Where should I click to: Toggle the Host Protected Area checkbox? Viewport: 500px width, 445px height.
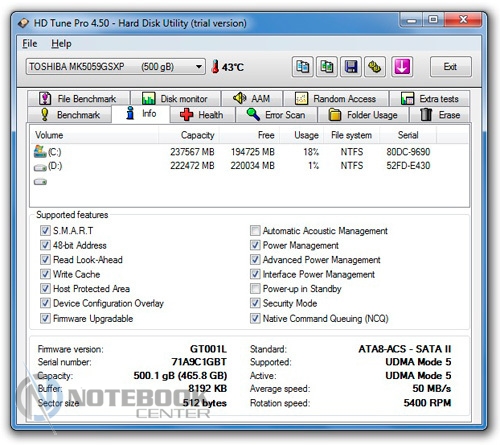click(45, 288)
